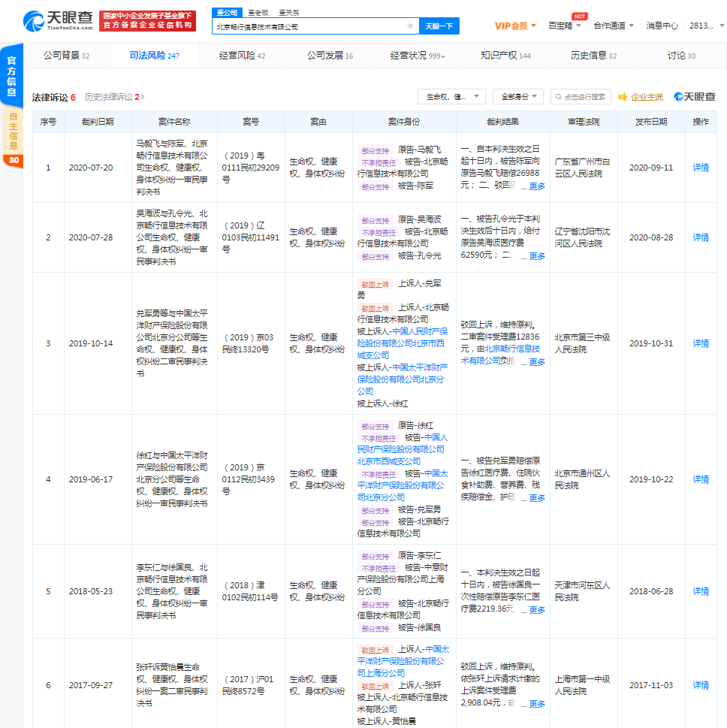Clear the search box with the X icon
Image resolution: width=727 pixels, height=728 pixels.
pyautogui.click(x=410, y=26)
